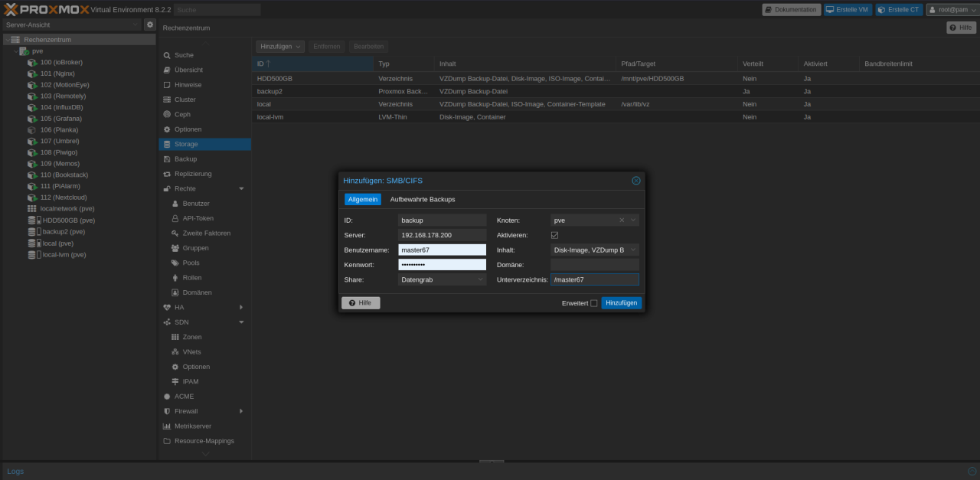The height and width of the screenshot is (480, 980).
Task: Click the API-Token icon
Action: (175, 218)
